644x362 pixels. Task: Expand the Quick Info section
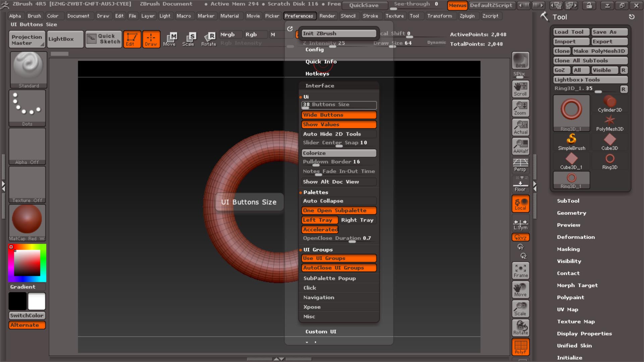tap(321, 62)
